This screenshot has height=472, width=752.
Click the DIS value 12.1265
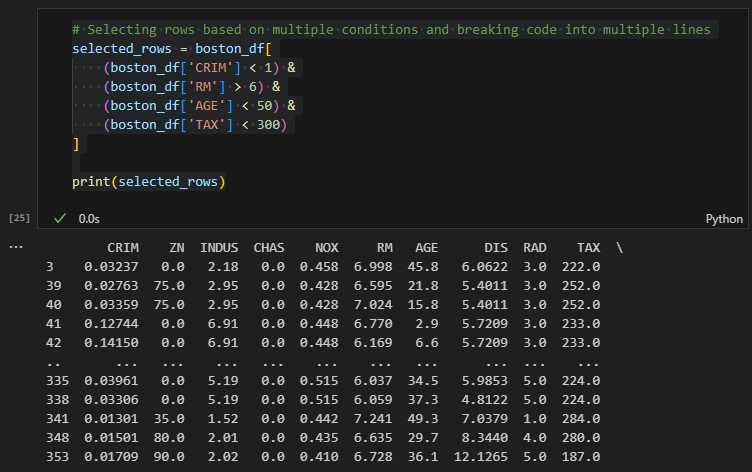pyautogui.click(x=481, y=457)
